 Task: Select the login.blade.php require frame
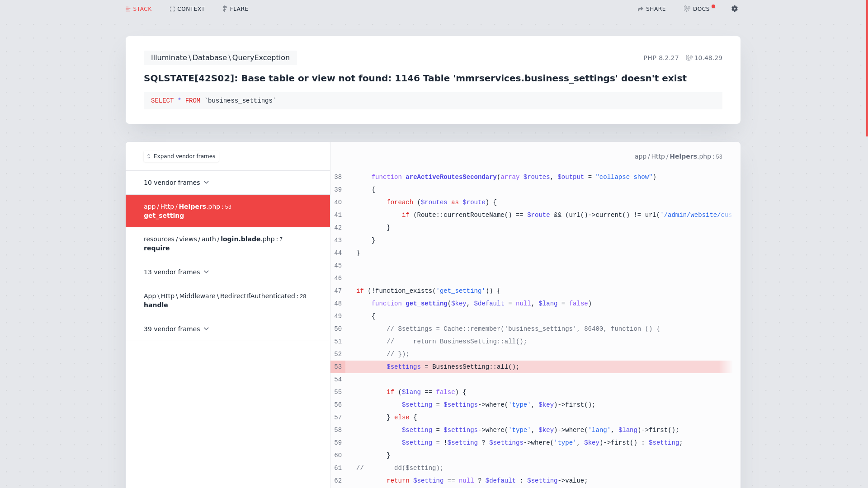228,244
